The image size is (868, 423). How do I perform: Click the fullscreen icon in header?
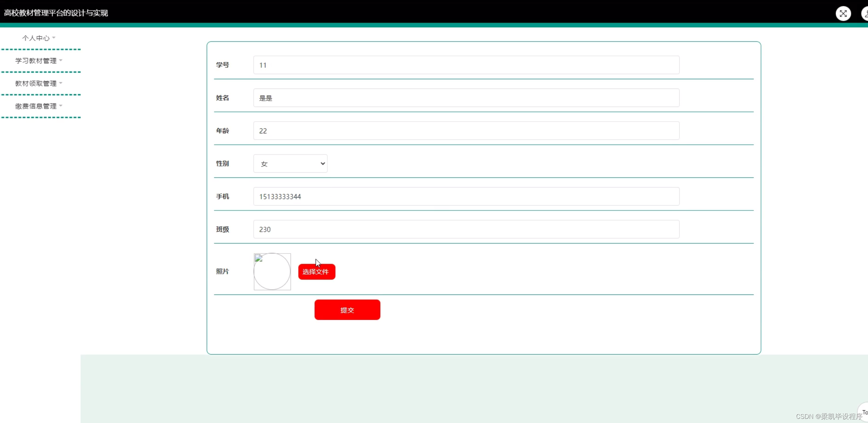tap(843, 14)
